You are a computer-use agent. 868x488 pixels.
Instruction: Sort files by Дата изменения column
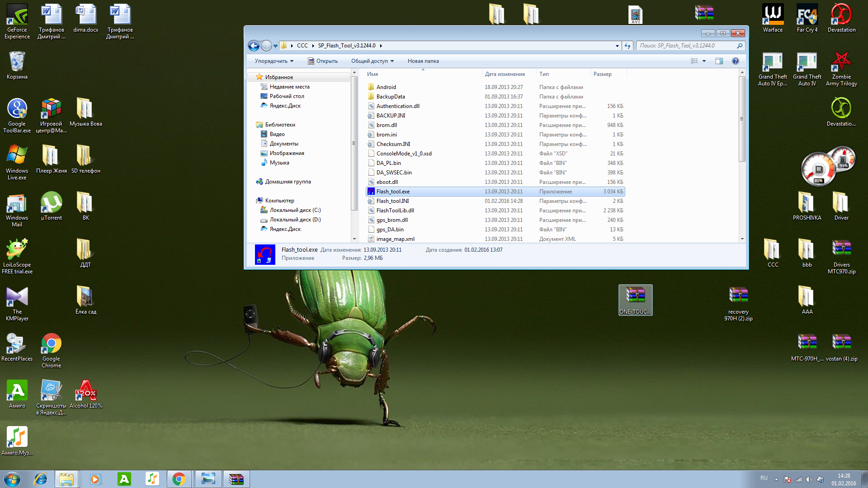pos(505,74)
